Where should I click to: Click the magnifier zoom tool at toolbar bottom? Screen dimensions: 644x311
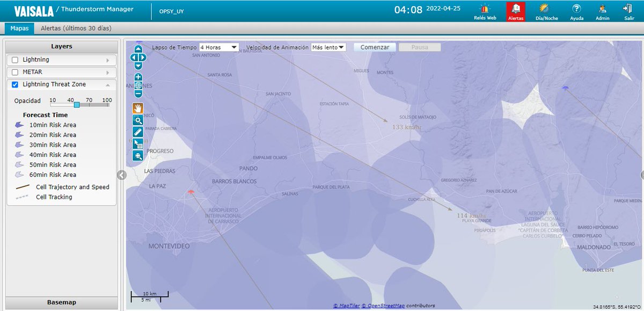point(138,156)
